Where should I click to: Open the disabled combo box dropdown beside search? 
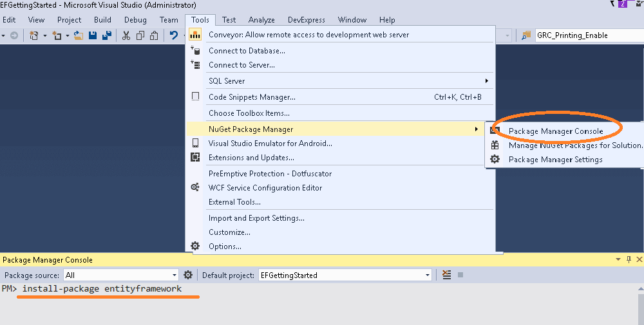point(507,35)
